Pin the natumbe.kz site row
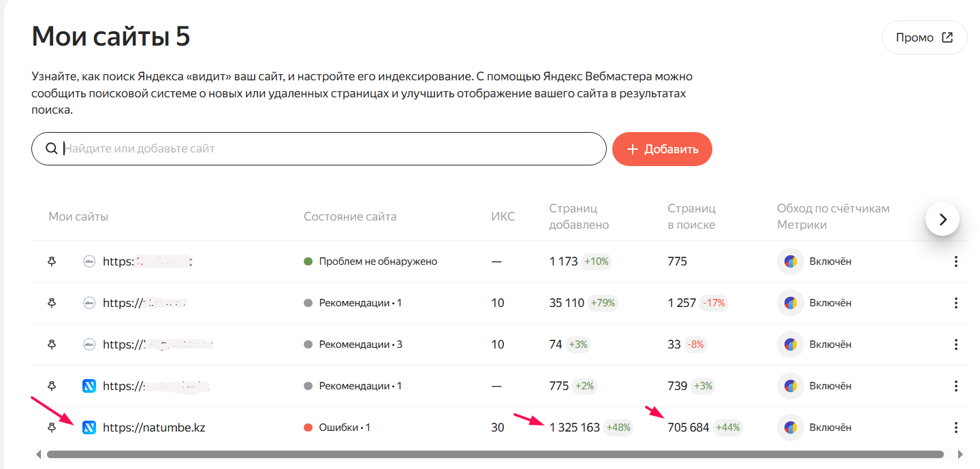This screenshot has width=980, height=469. coord(52,427)
